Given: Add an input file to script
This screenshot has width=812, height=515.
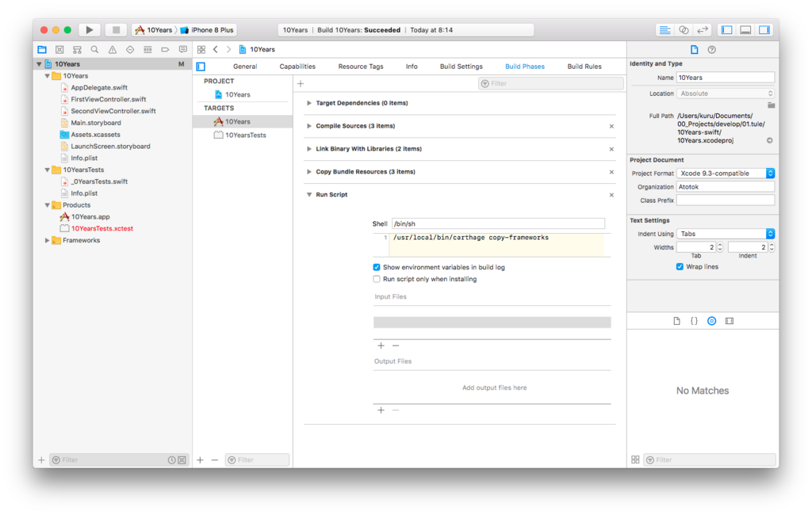Looking at the screenshot, I should (381, 345).
